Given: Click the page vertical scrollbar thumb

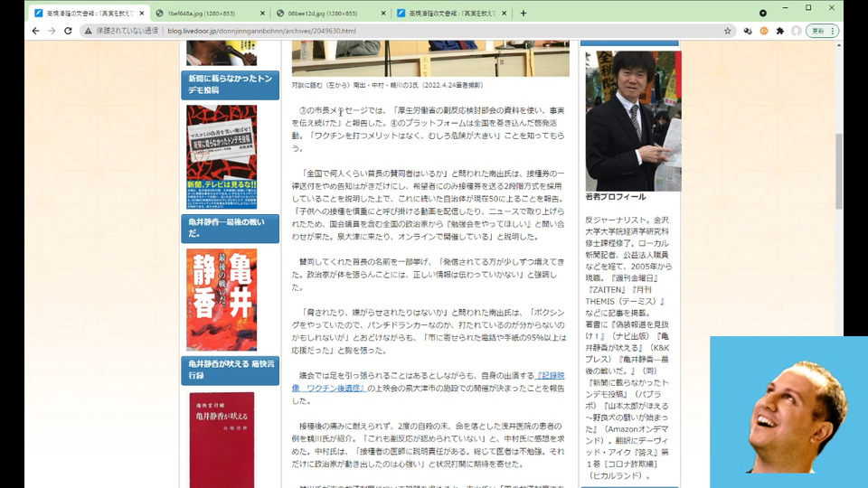Looking at the screenshot, I should pyautogui.click(x=839, y=171).
